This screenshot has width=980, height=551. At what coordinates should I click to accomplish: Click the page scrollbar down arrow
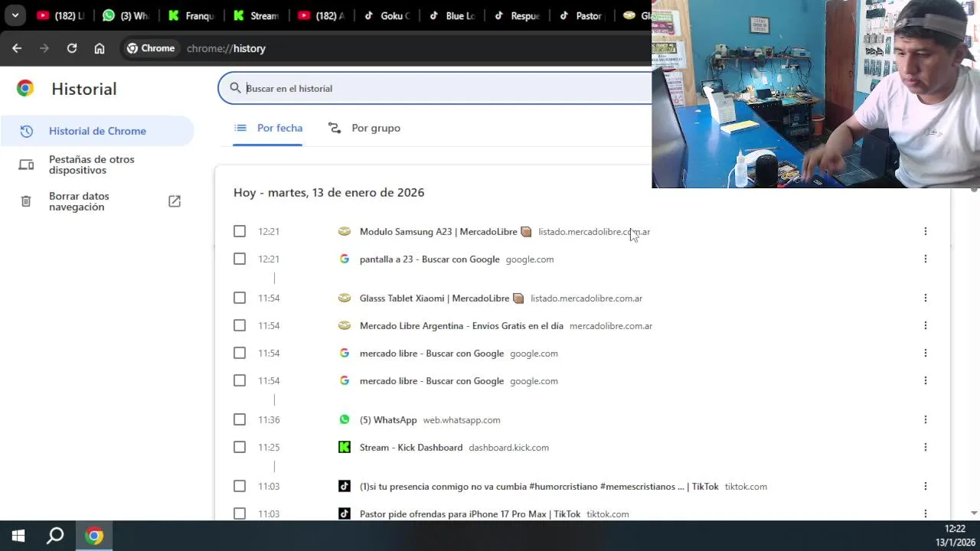click(x=975, y=513)
